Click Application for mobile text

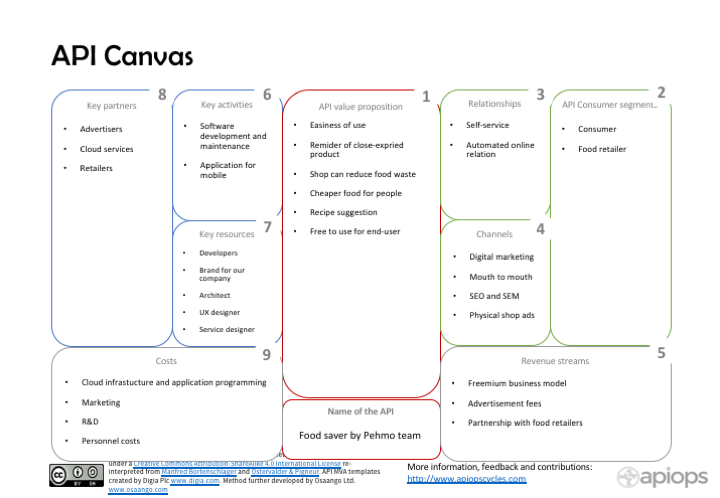(227, 170)
